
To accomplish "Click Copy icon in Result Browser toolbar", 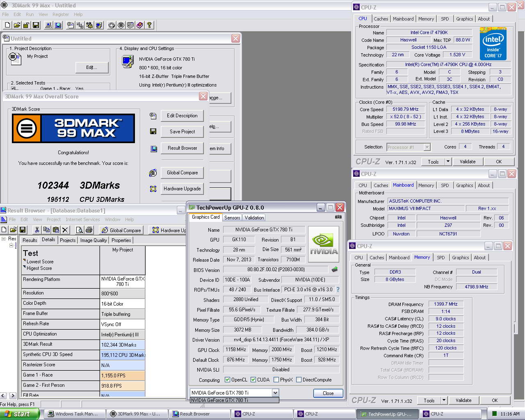I will [46, 230].
